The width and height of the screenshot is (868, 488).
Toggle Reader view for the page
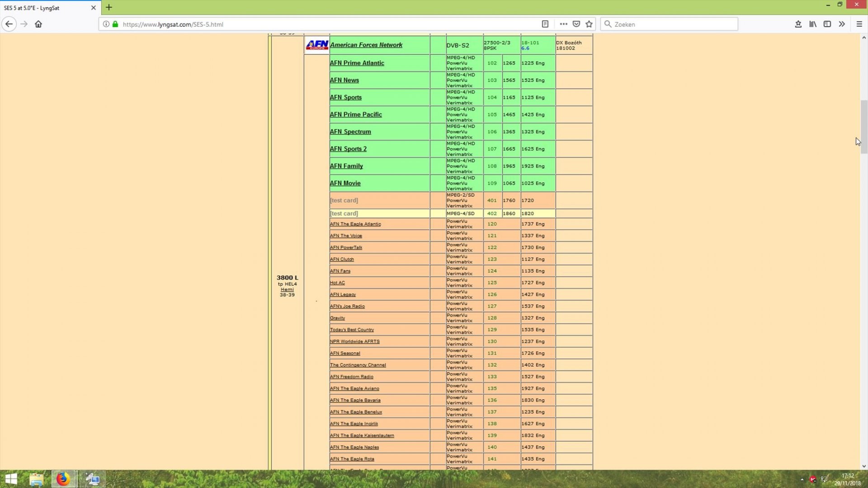pyautogui.click(x=546, y=24)
